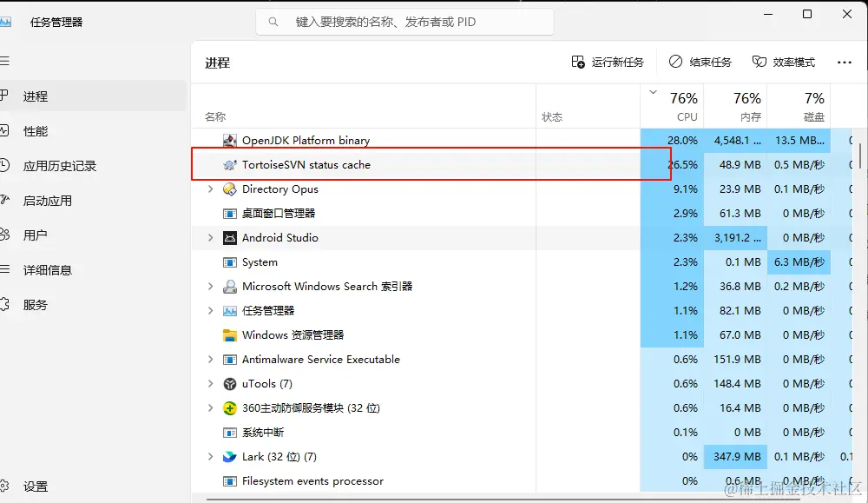This screenshot has width=868, height=503.
Task: Click the Directory Opus process icon
Action: [x=229, y=189]
